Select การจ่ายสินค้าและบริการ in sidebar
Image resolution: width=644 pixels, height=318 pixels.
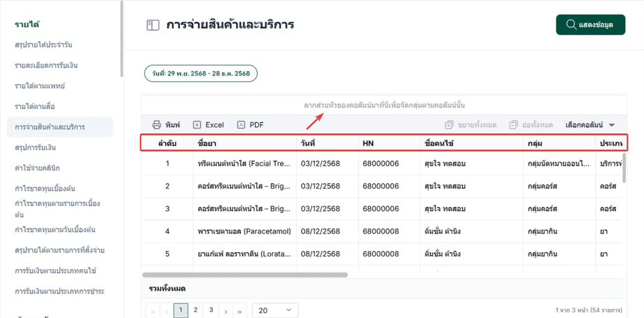[60, 127]
